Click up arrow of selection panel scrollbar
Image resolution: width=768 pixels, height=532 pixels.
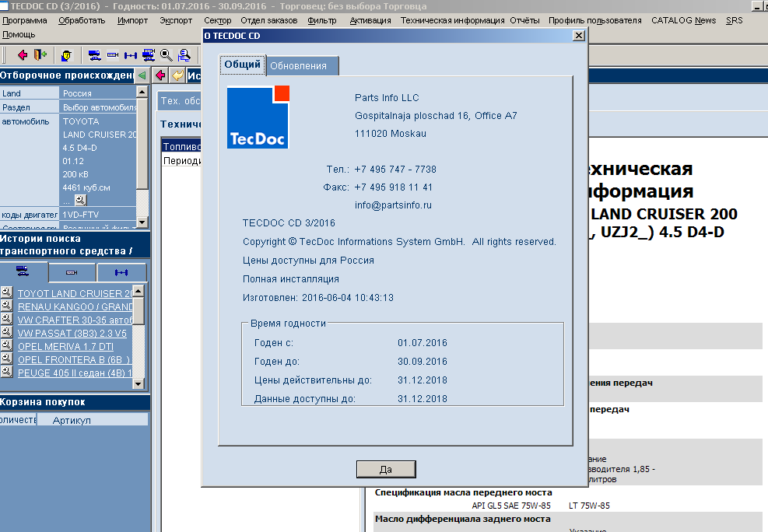pos(142,92)
